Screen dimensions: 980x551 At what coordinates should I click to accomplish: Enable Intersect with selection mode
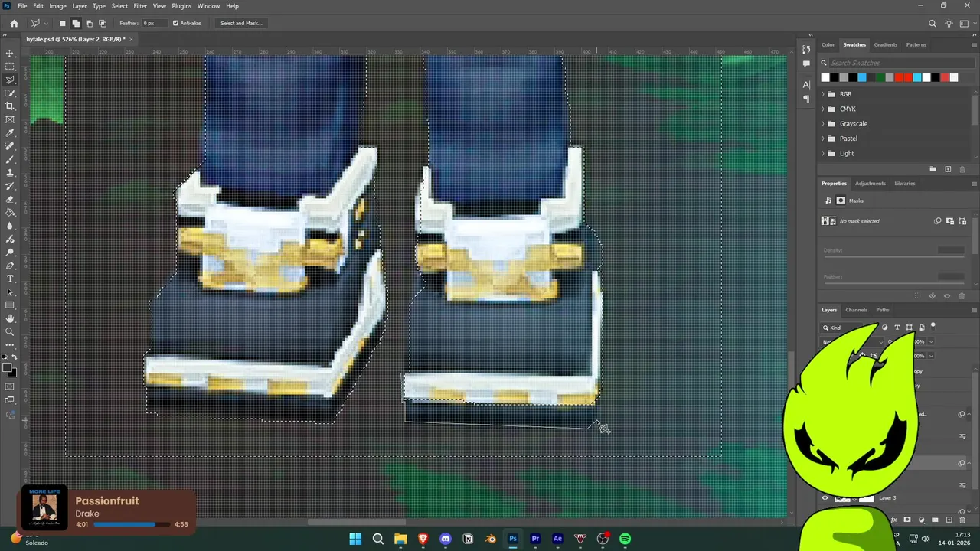pyautogui.click(x=103, y=23)
